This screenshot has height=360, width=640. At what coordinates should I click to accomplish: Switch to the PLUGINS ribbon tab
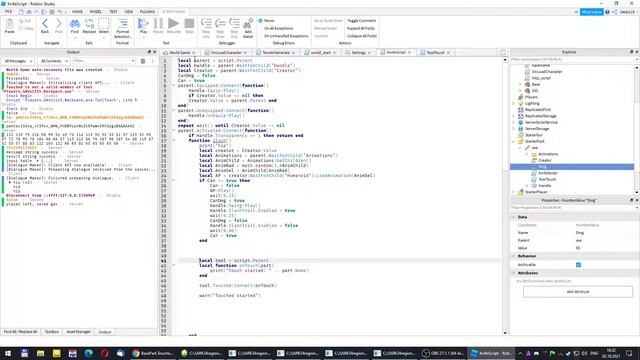[147, 11]
